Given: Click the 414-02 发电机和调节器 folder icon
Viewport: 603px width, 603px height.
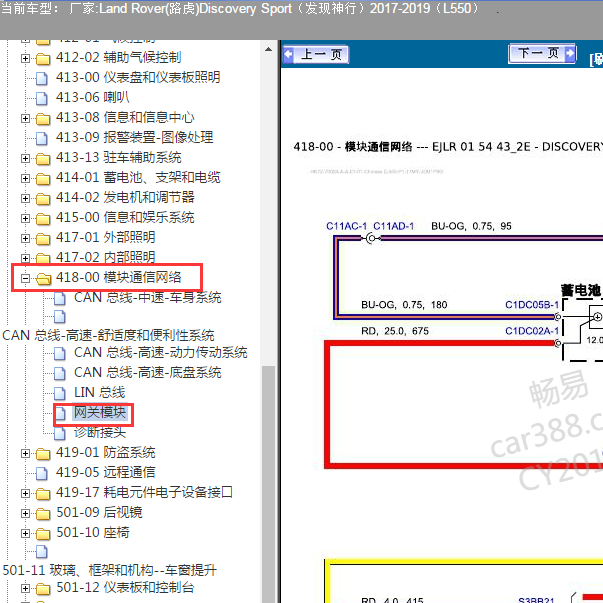Looking at the screenshot, I should (x=43, y=199).
